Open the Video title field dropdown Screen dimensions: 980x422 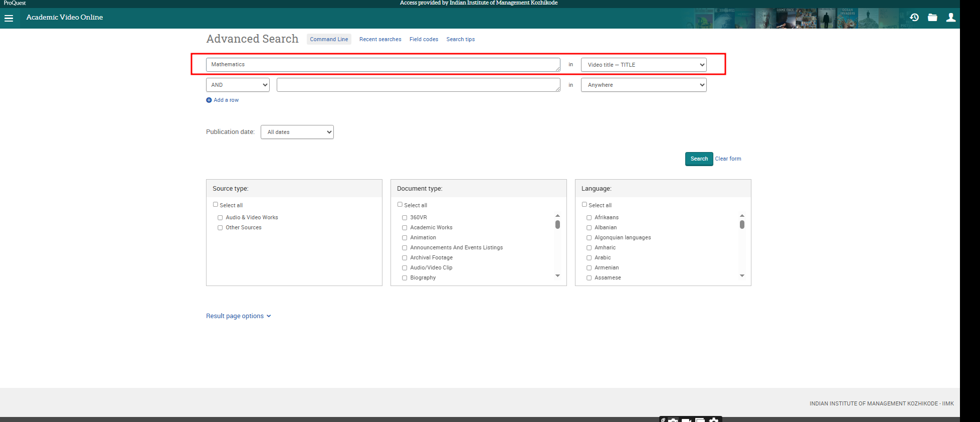643,65
